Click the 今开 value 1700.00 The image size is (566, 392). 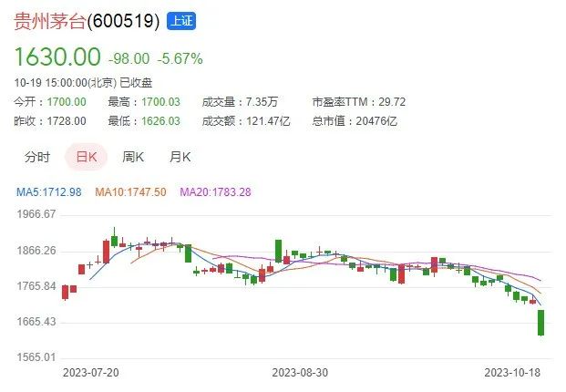(x=67, y=102)
